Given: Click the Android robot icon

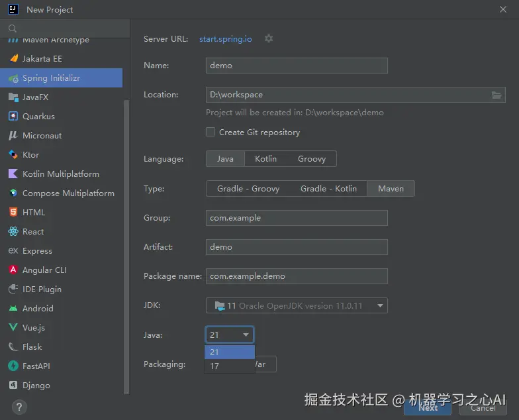Looking at the screenshot, I should [13, 309].
